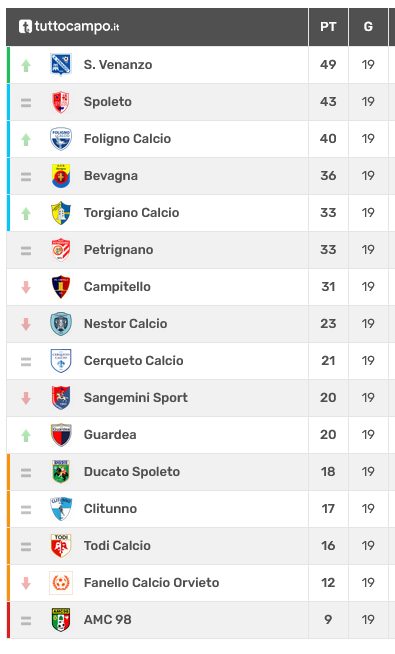395x654 pixels.
Task: Open the Torgiano Calcio crest
Action: coord(61,213)
